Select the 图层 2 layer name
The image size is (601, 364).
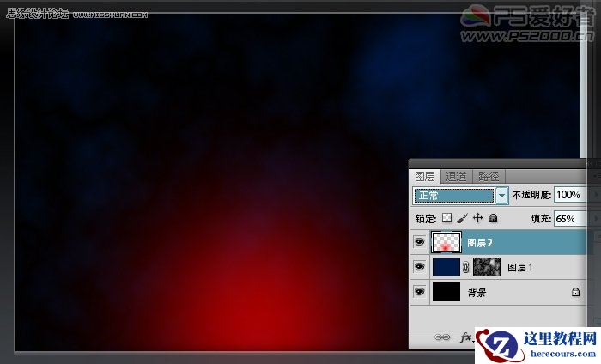click(x=480, y=243)
